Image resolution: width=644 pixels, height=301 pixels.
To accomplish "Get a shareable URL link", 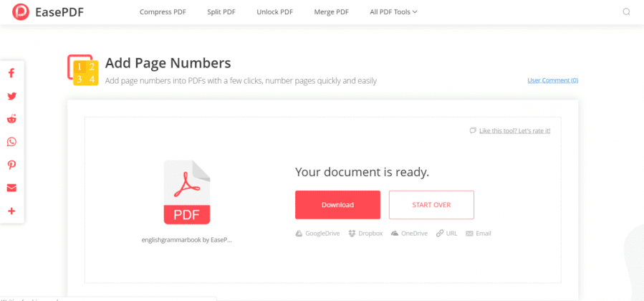I will click(446, 233).
